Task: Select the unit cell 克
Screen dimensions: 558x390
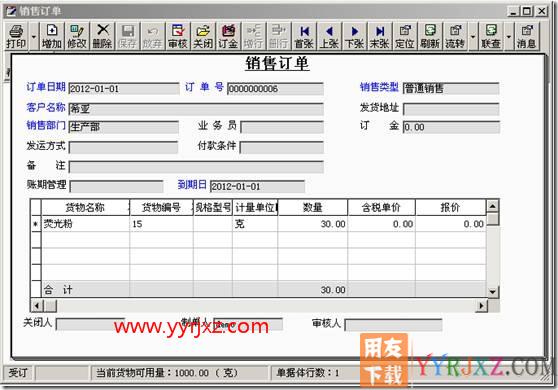Action: click(256, 224)
